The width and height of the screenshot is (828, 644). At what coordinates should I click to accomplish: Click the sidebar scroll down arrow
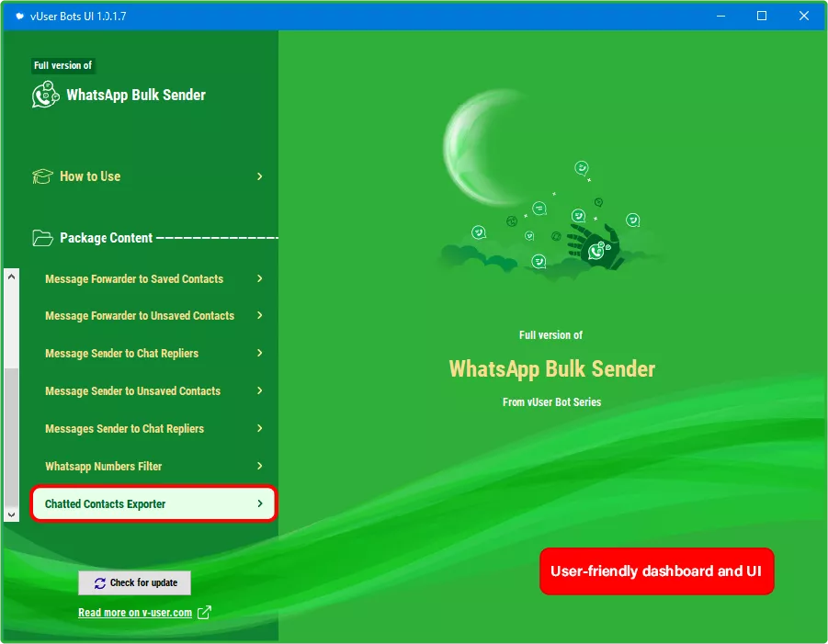pos(12,514)
